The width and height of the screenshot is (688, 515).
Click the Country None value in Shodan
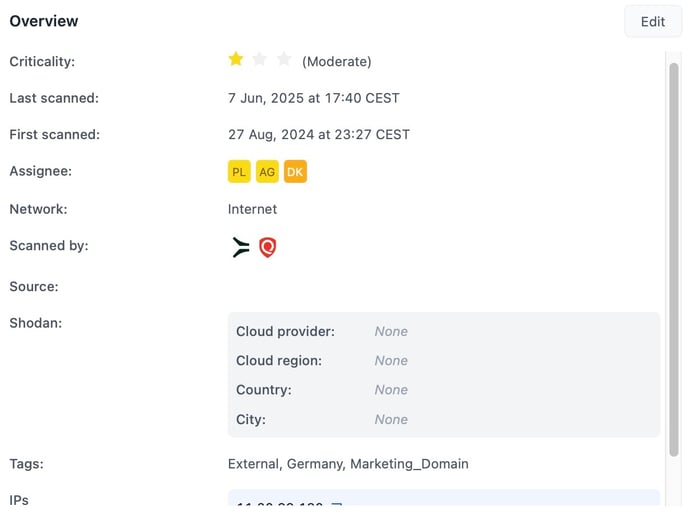[x=391, y=390]
